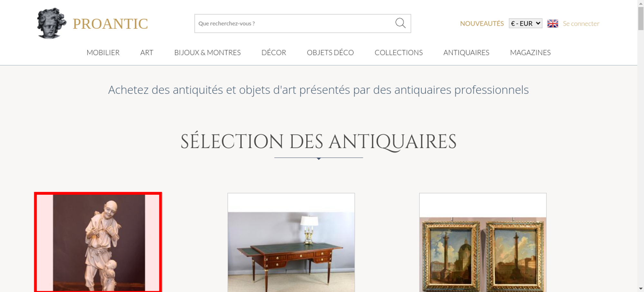Viewport: 644px width, 292px height.
Task: Open the ART menu
Action: [147, 52]
